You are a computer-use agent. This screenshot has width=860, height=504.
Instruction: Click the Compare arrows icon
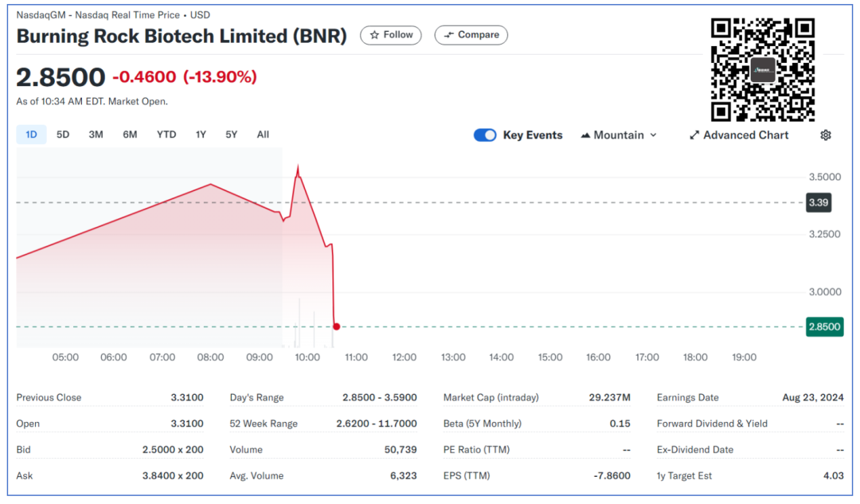click(450, 35)
